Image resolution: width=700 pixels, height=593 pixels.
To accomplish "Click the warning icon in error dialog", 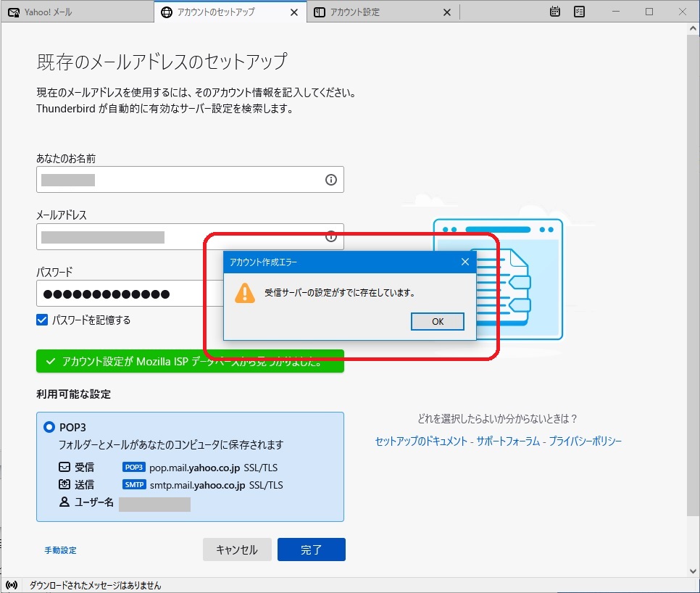I will pyautogui.click(x=245, y=293).
